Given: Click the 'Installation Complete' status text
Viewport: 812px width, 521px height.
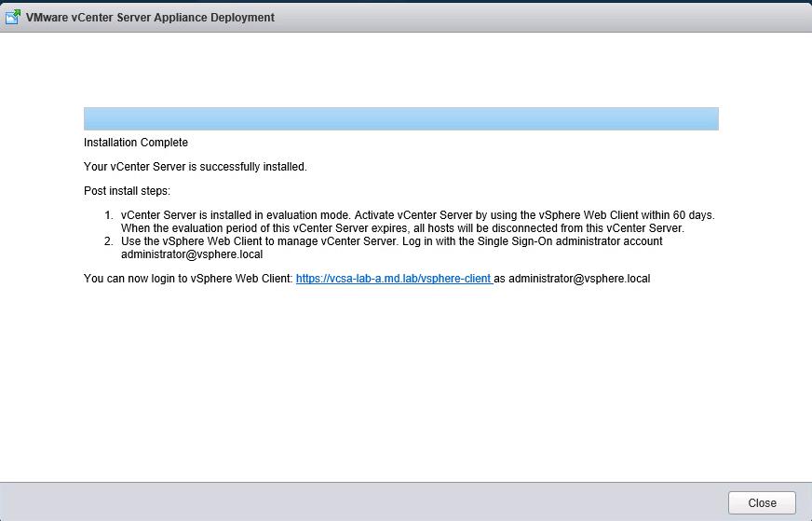Looking at the screenshot, I should [136, 143].
